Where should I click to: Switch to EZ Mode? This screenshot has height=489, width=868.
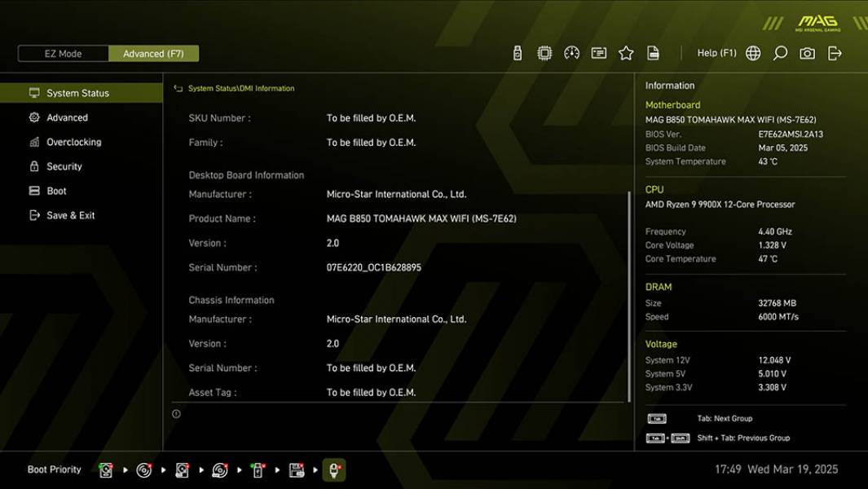[x=63, y=54]
